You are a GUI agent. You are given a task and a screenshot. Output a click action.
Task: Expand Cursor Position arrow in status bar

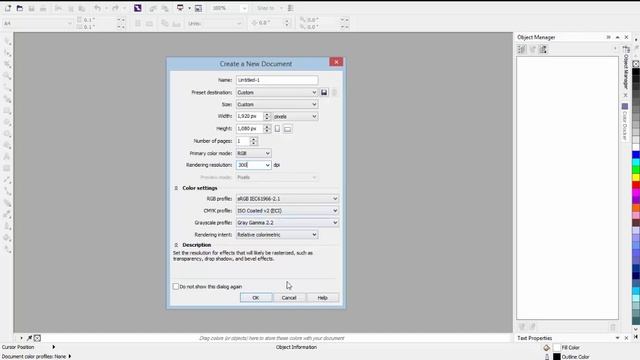(53, 347)
